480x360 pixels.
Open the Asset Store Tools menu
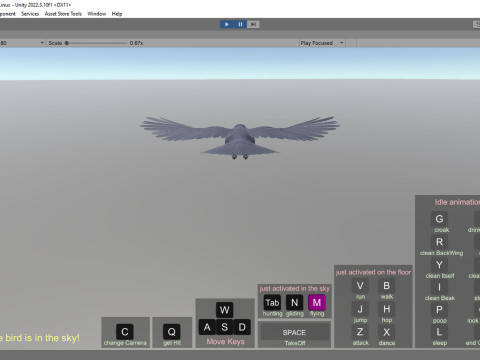click(x=63, y=14)
